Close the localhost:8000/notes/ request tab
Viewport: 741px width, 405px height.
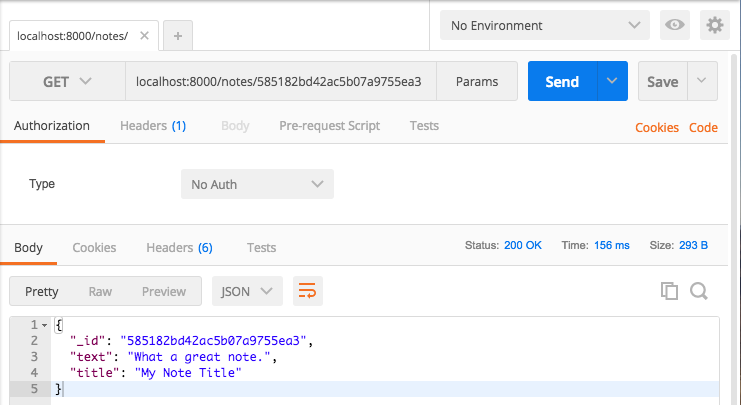point(145,36)
